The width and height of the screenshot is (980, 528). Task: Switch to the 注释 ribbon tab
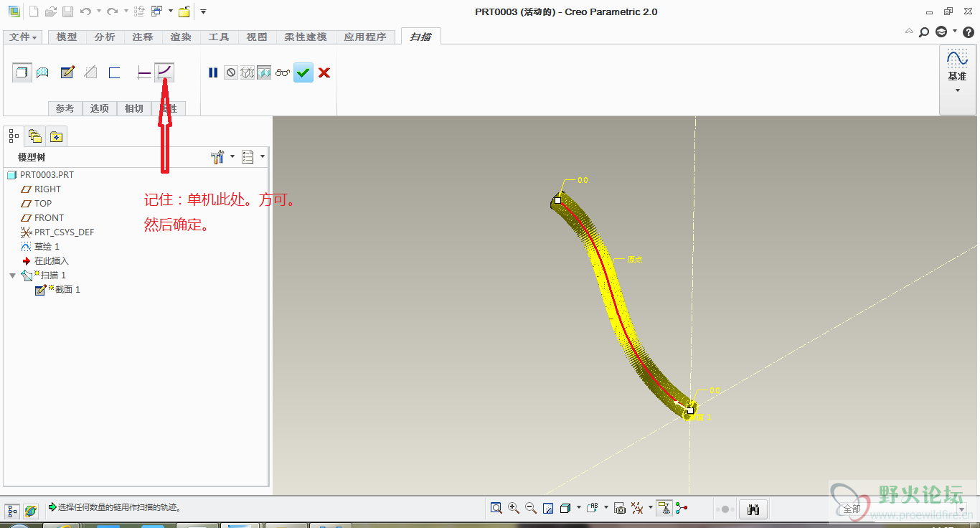click(143, 37)
